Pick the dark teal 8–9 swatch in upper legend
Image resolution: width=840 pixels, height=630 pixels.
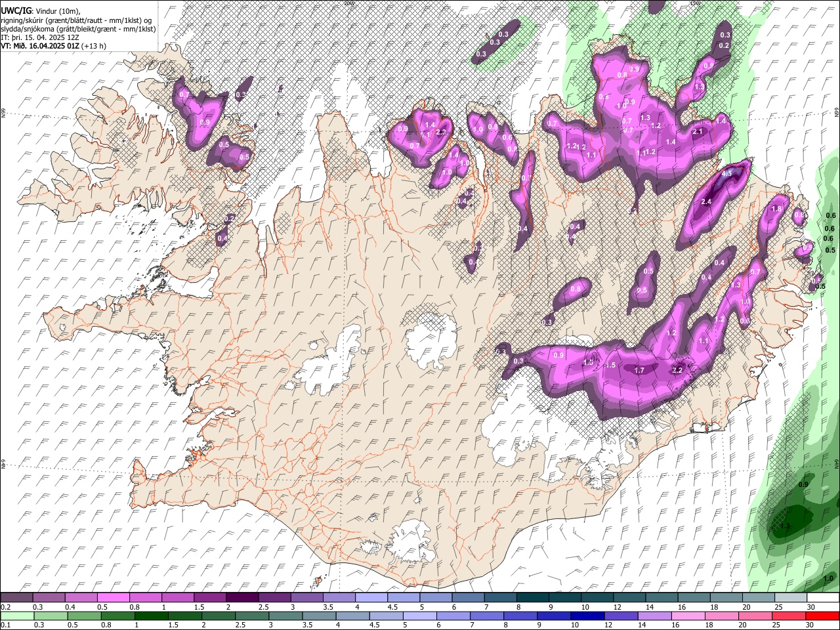click(532, 598)
